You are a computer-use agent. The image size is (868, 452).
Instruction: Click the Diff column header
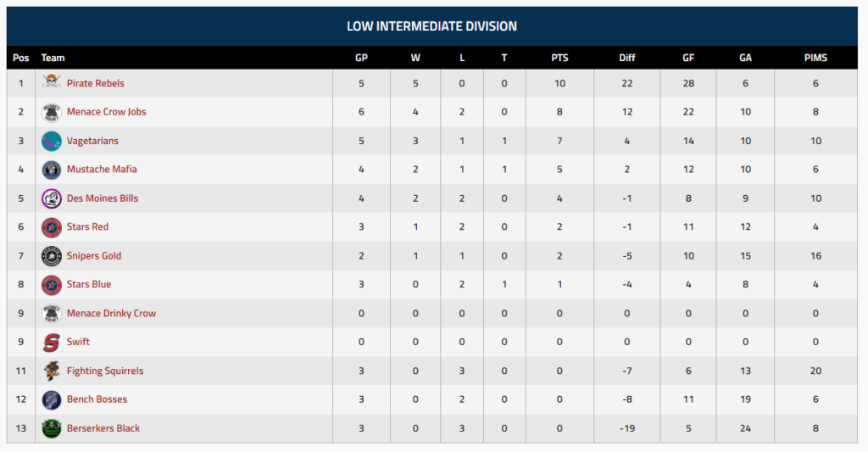[x=627, y=59]
